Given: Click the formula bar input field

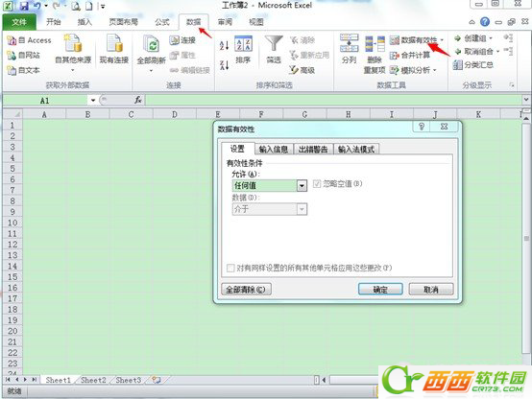Looking at the screenshot, I should click(x=334, y=100).
